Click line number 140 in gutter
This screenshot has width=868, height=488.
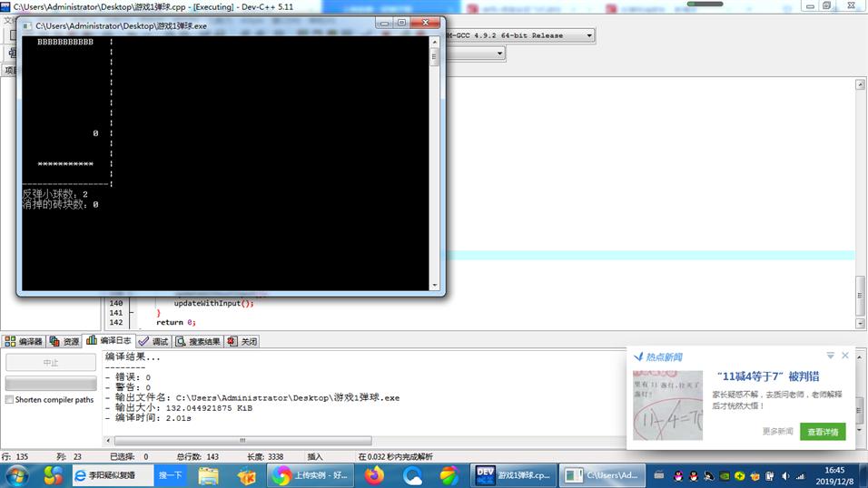pos(116,303)
